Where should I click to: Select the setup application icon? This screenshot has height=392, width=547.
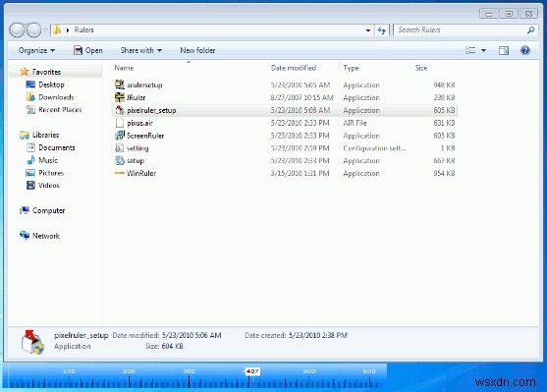(119, 160)
